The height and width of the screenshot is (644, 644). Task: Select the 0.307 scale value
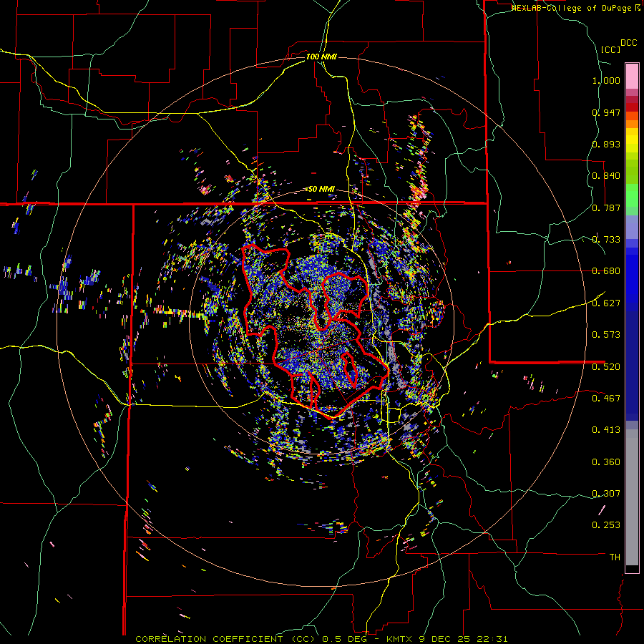[606, 494]
